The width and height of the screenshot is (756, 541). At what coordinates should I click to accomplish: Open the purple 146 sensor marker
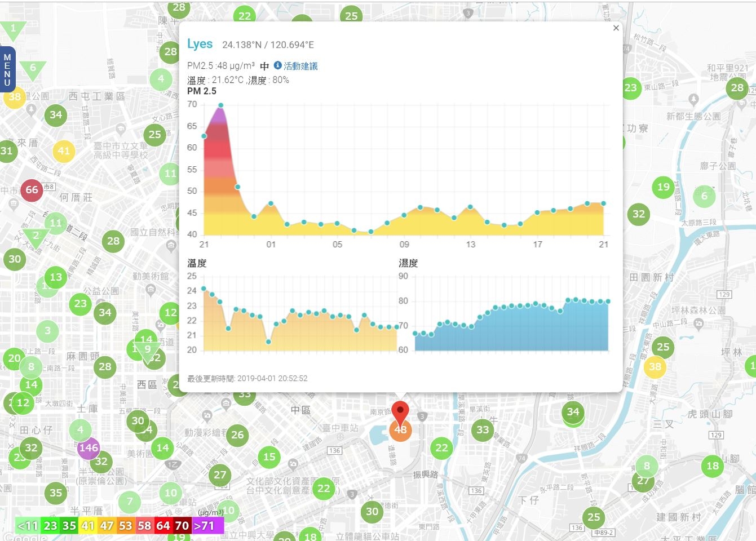pos(89,448)
